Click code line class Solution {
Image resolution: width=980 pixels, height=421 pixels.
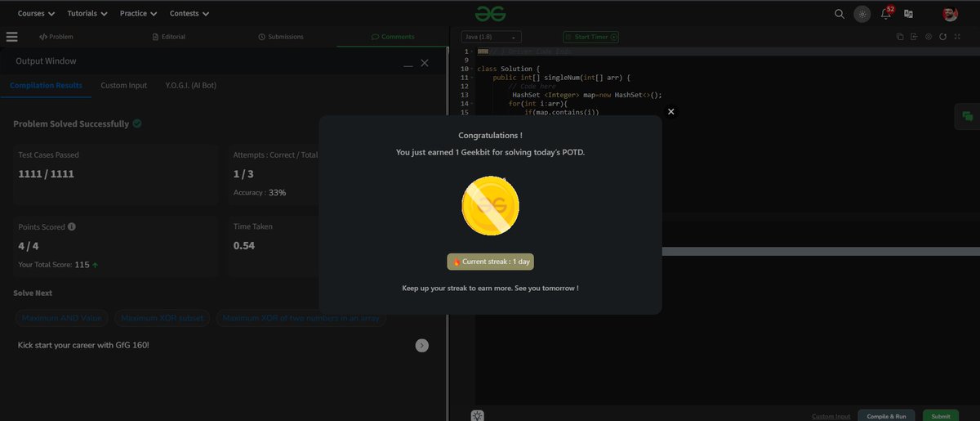click(509, 69)
